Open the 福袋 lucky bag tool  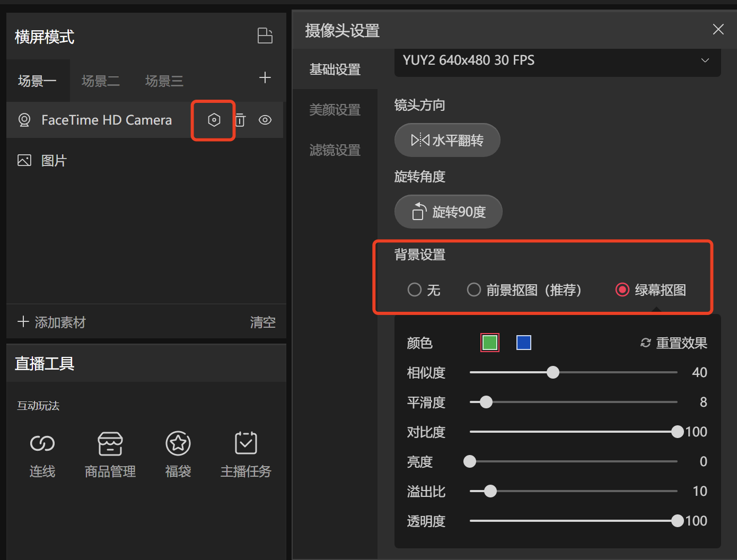[x=178, y=454]
